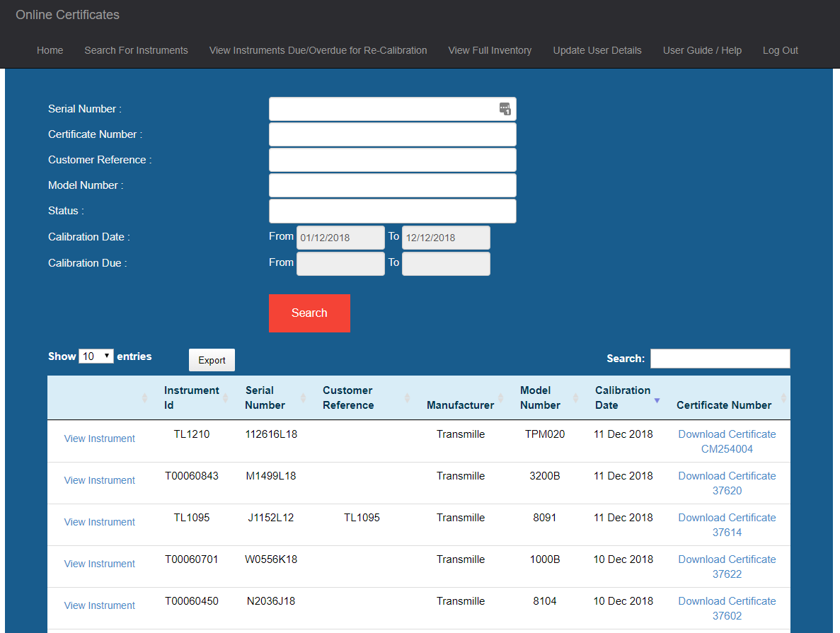The width and height of the screenshot is (840, 633).
Task: View Instrument for T00060843 row
Action: 100,480
